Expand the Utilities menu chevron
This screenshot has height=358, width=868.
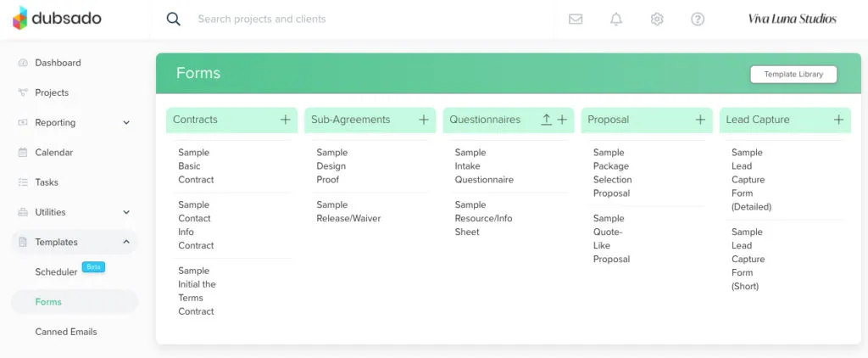126,212
